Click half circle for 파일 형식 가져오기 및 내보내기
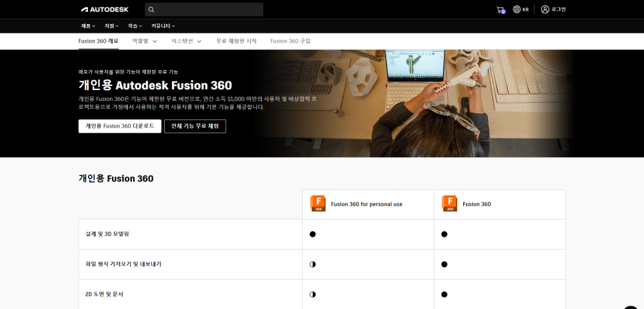 tap(313, 264)
